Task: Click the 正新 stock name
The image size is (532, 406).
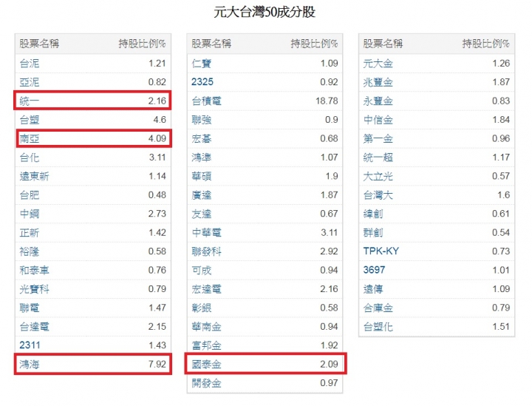Action: coord(29,233)
